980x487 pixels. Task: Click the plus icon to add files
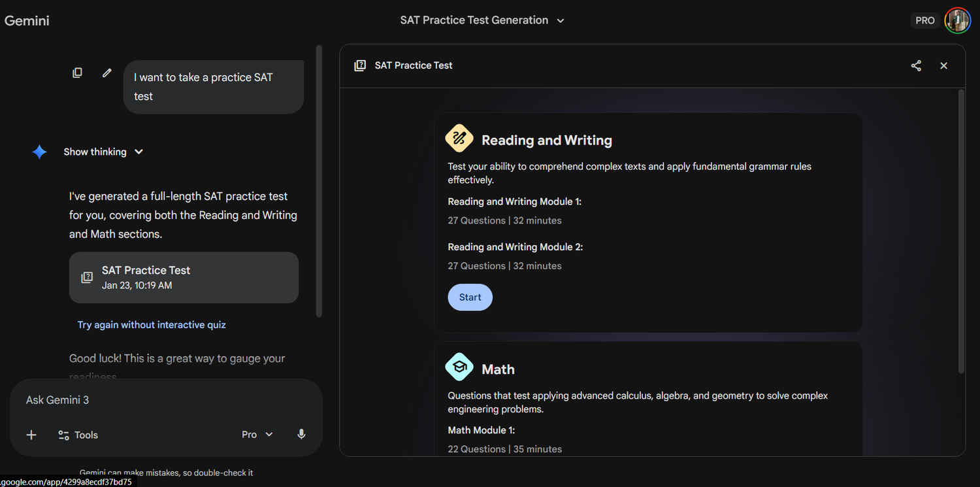[31, 435]
